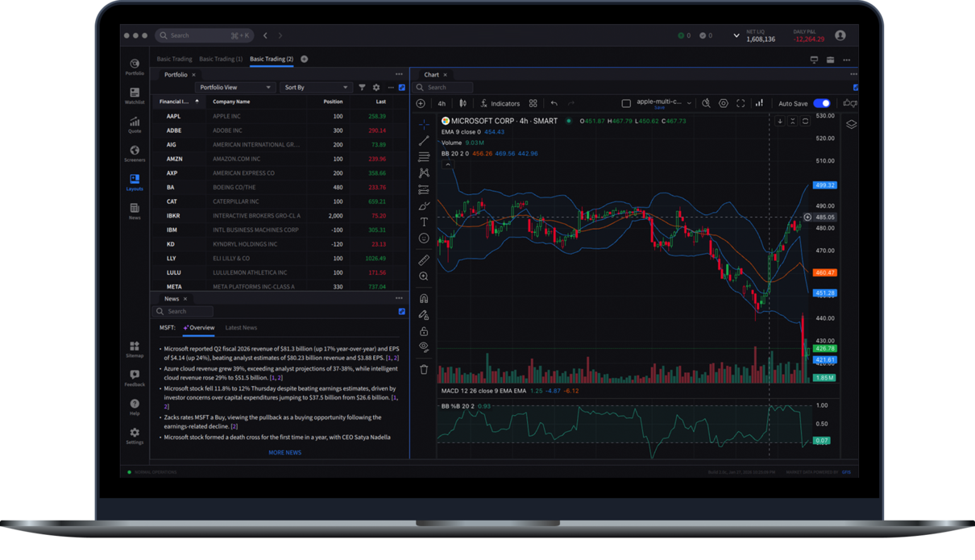Open the chart settings hexagon icon
975x560 pixels.
(x=724, y=103)
